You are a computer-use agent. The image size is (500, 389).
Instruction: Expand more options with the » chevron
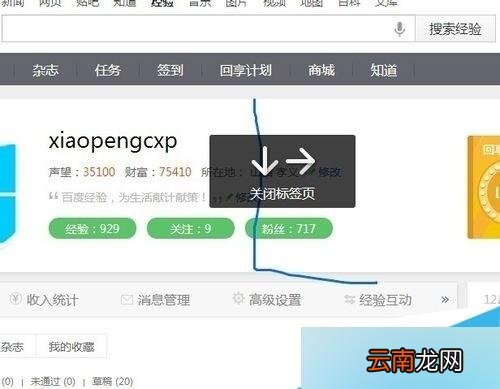tap(445, 299)
